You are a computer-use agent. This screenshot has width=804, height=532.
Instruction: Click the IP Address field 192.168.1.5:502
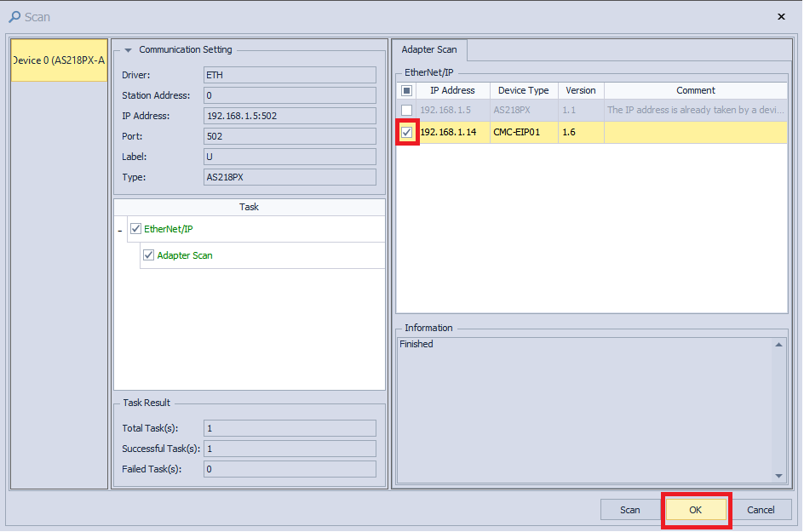(290, 116)
